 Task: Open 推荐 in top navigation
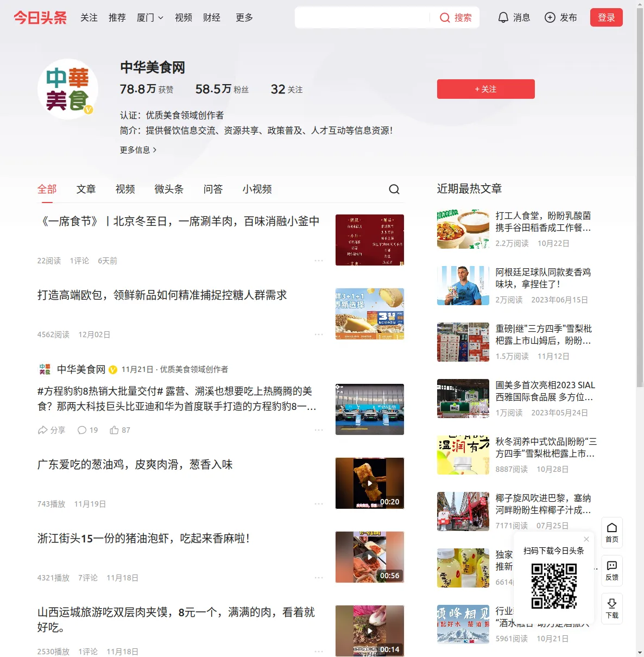pos(117,17)
